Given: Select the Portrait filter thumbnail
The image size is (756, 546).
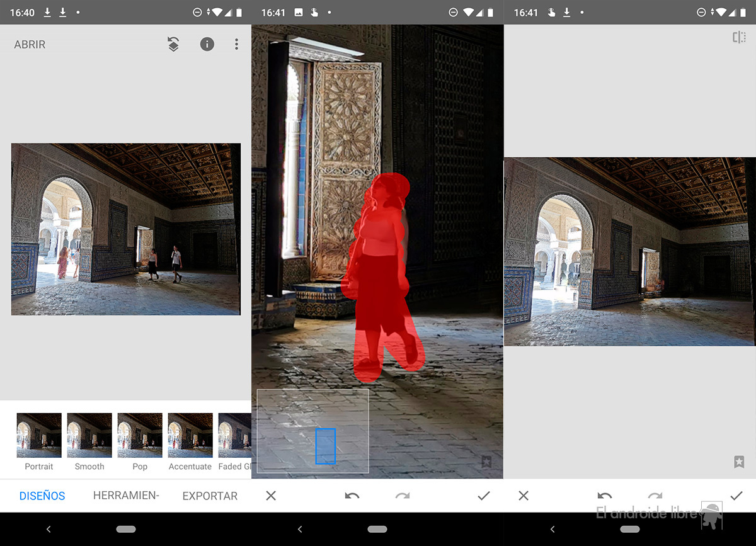Looking at the screenshot, I should coord(39,435).
